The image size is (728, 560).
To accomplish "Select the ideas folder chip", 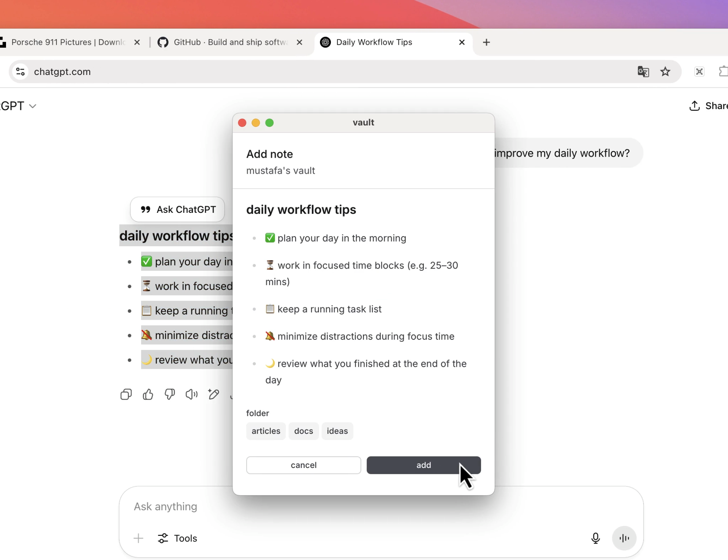I will (337, 431).
